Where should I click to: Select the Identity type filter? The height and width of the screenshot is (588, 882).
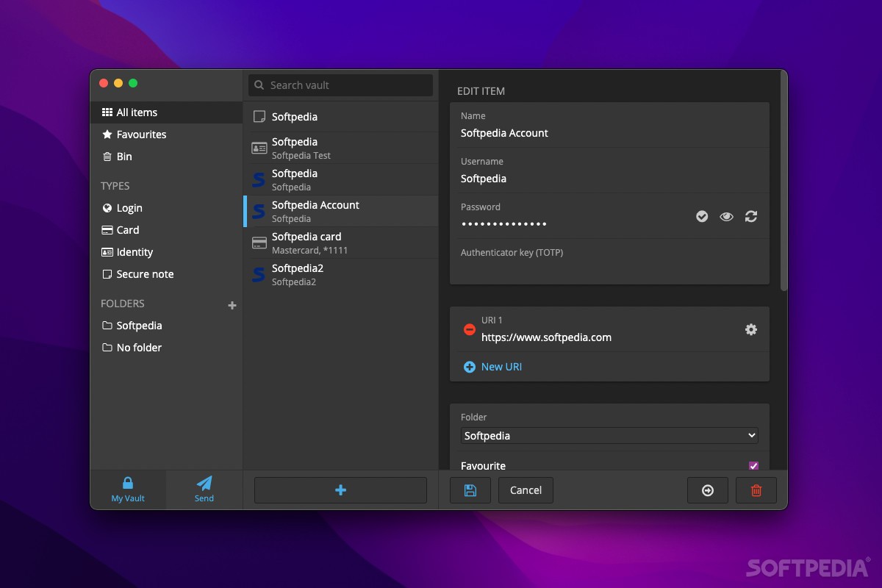tap(135, 252)
